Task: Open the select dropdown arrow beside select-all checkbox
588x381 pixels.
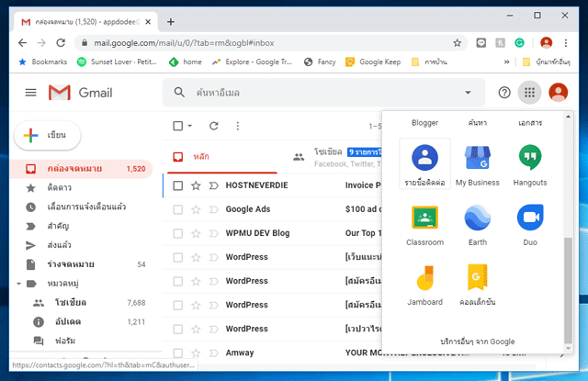Action: [x=190, y=126]
